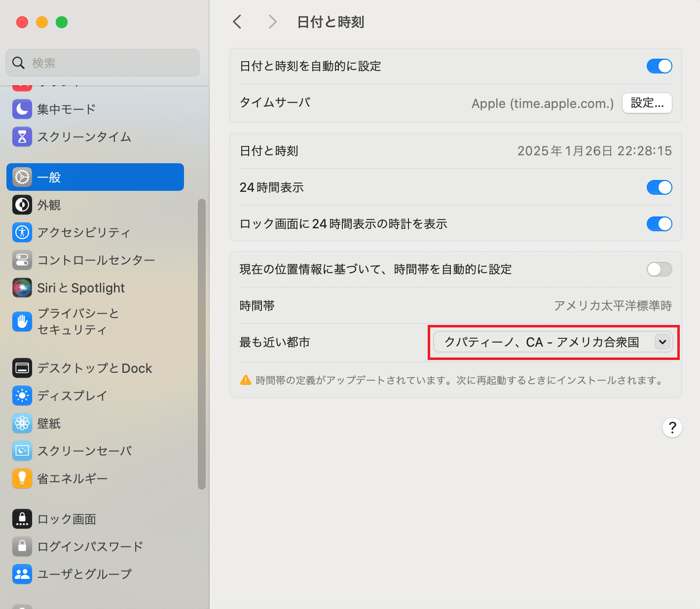The height and width of the screenshot is (609, 700).
Task: Open プライバシーとセキュリティ hand icon
Action: [x=22, y=322]
